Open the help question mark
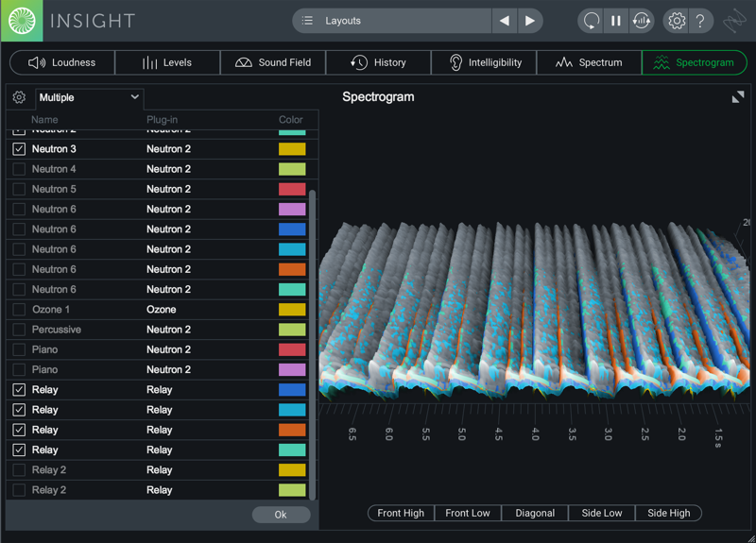Screen dimensions: 756x543 (x=700, y=21)
